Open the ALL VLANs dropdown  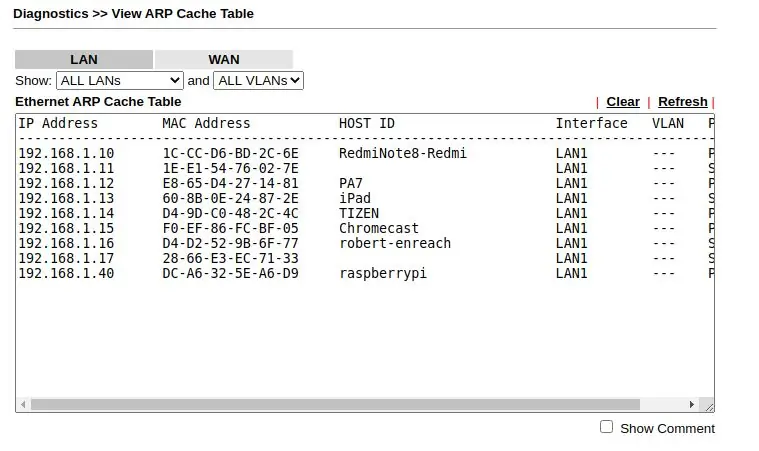(x=258, y=80)
